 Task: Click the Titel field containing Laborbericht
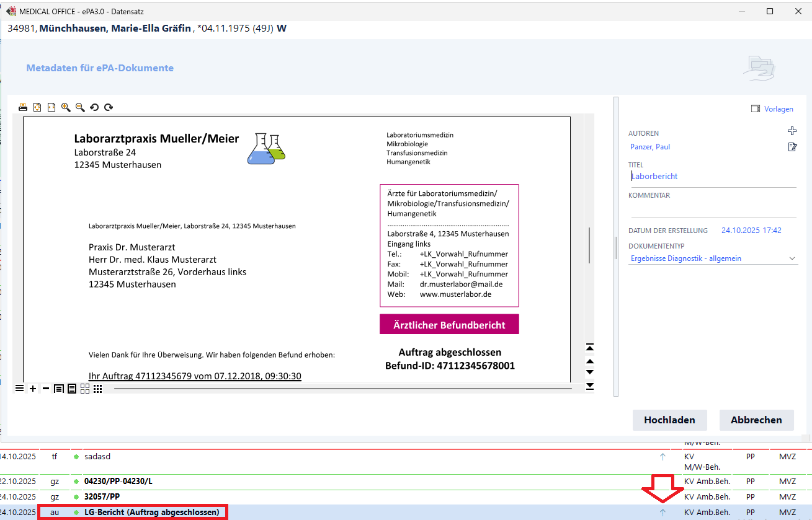click(712, 177)
